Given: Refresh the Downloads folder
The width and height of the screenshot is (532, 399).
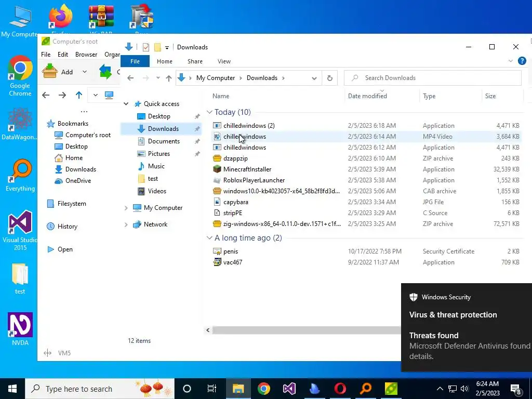Looking at the screenshot, I should 329,78.
